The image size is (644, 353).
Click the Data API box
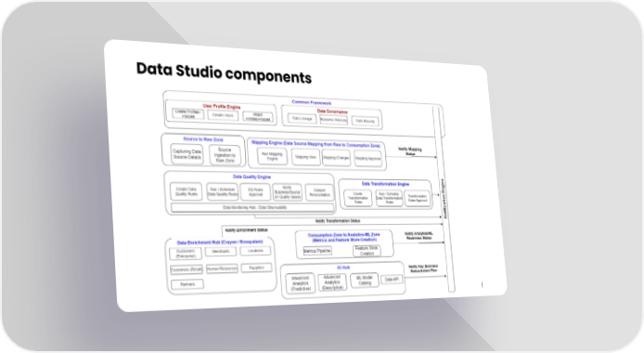pos(392,280)
